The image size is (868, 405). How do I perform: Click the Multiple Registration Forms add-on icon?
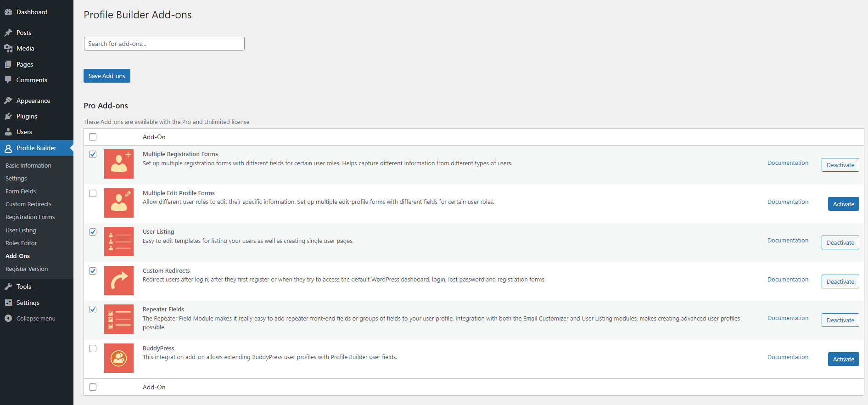tap(118, 164)
